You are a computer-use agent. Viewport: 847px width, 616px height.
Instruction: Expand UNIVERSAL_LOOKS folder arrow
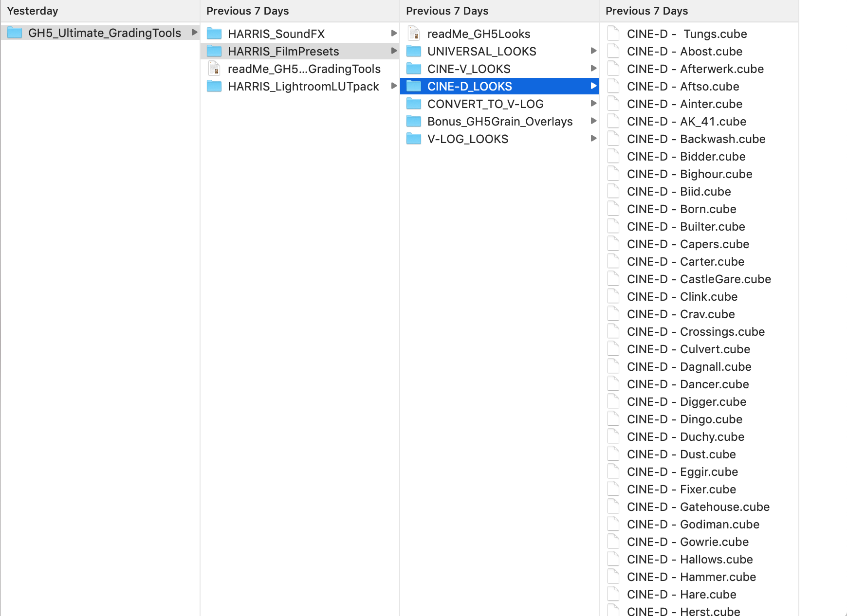(x=593, y=51)
